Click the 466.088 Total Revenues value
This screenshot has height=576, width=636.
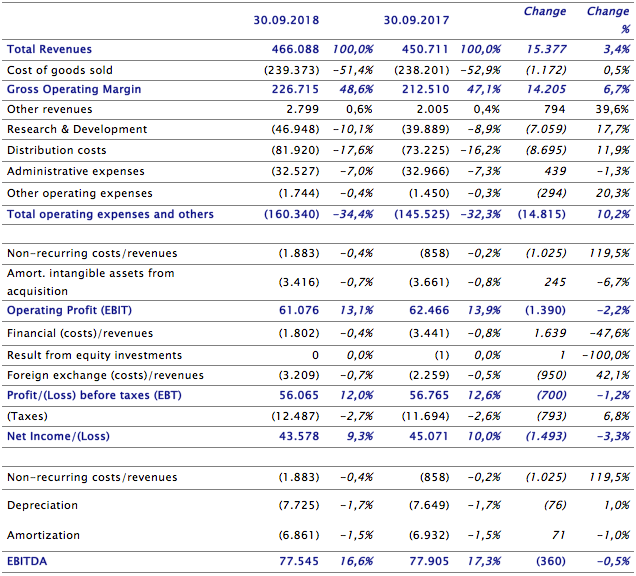295,49
